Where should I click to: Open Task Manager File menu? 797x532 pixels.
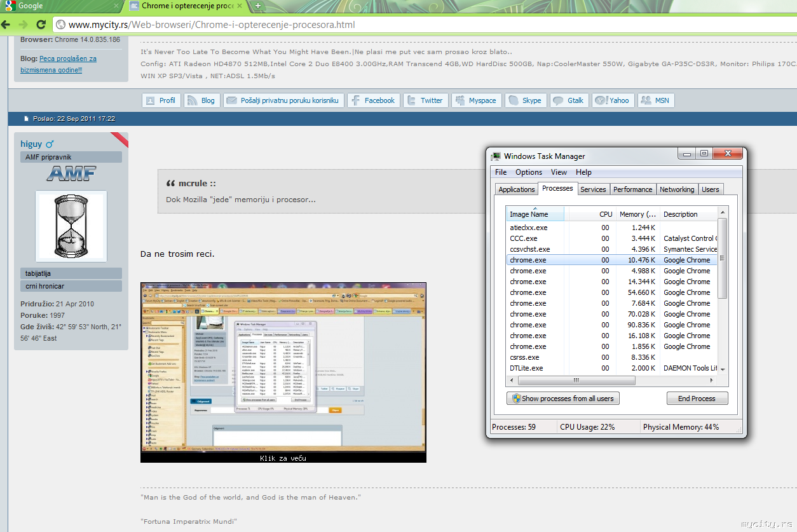(501, 172)
